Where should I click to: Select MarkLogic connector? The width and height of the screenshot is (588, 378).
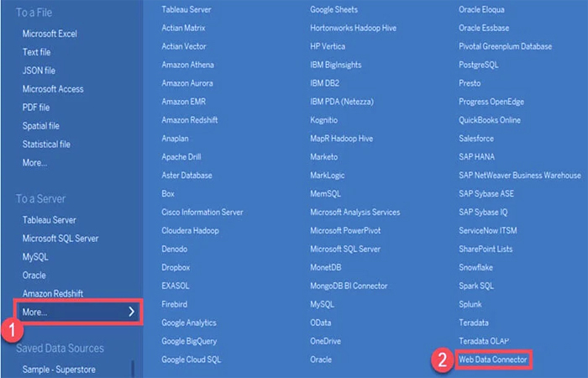[327, 175]
